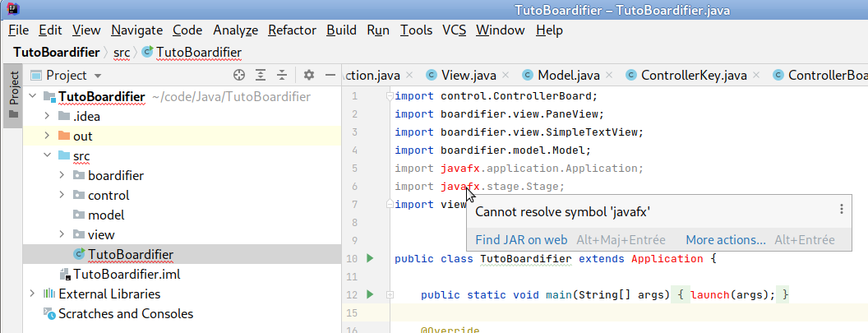Expand the boardifier package
This screenshot has width=868, height=333.
62,176
